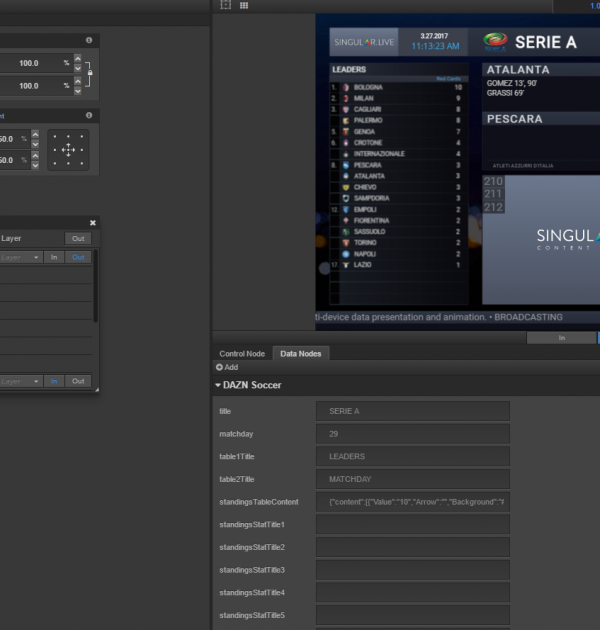Click the Layer panel corner resize handle
Screen dimensions: 600x630
pos(97,389)
